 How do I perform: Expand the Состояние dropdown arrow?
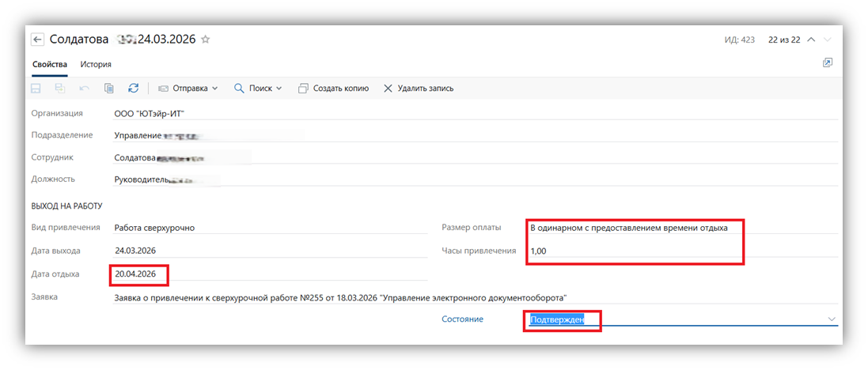[831, 319]
